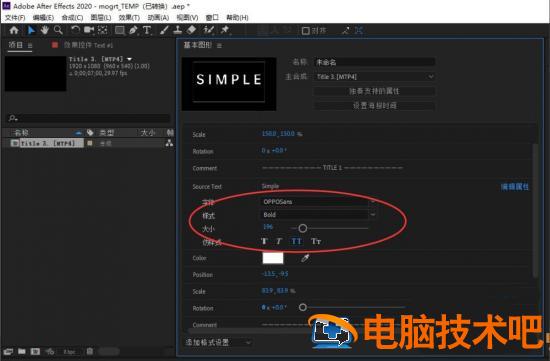
Task: Click the color eyedropper icon
Action: [305, 259]
